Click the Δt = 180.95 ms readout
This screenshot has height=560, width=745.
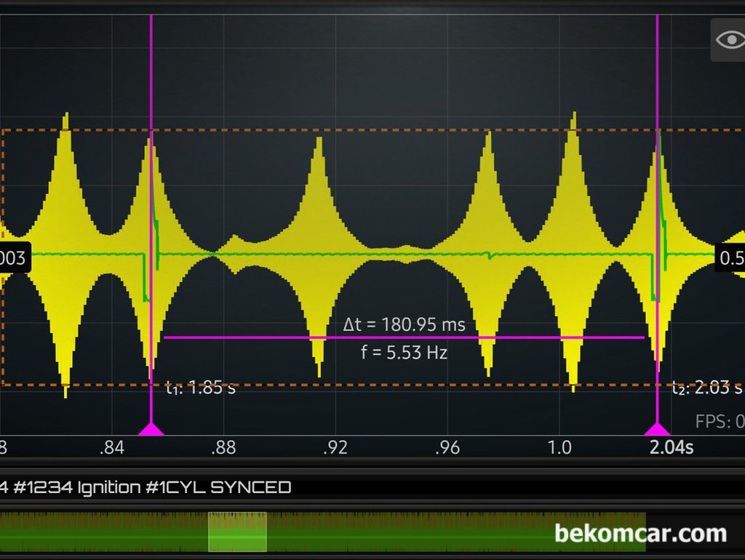405,324
